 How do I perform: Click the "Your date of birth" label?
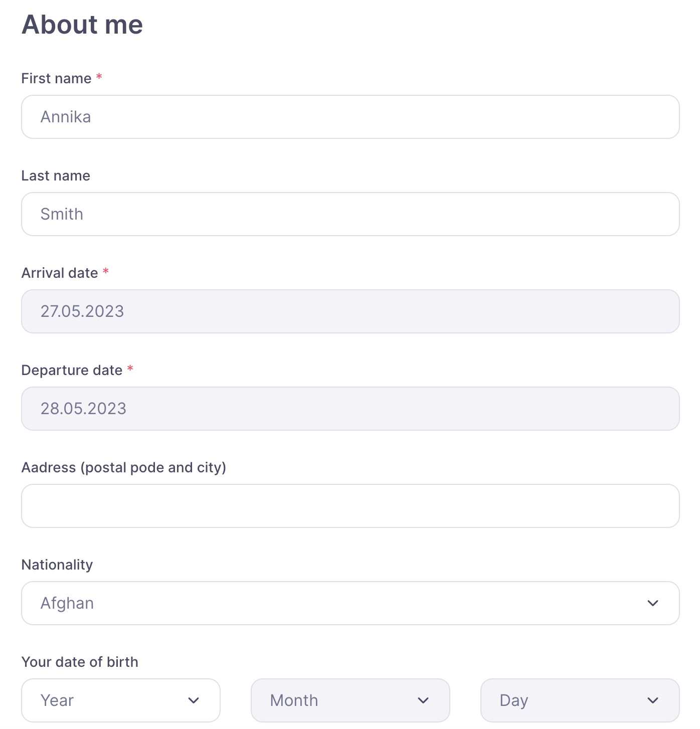tap(80, 662)
